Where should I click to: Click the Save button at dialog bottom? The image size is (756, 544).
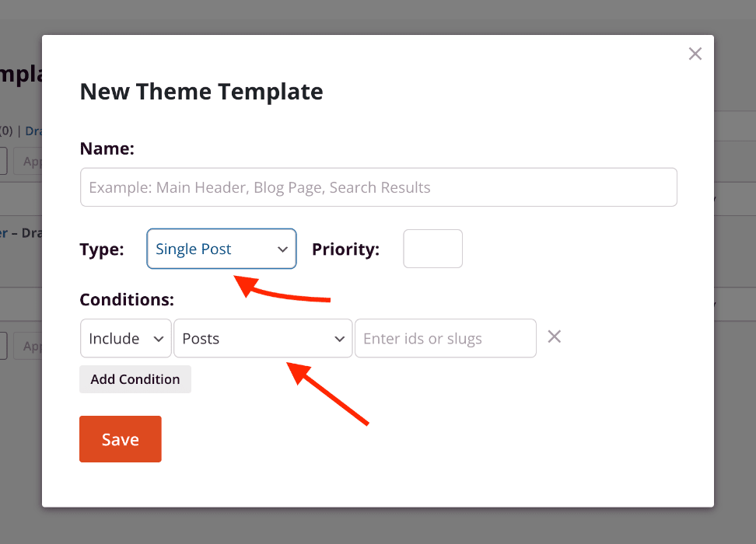pos(120,439)
